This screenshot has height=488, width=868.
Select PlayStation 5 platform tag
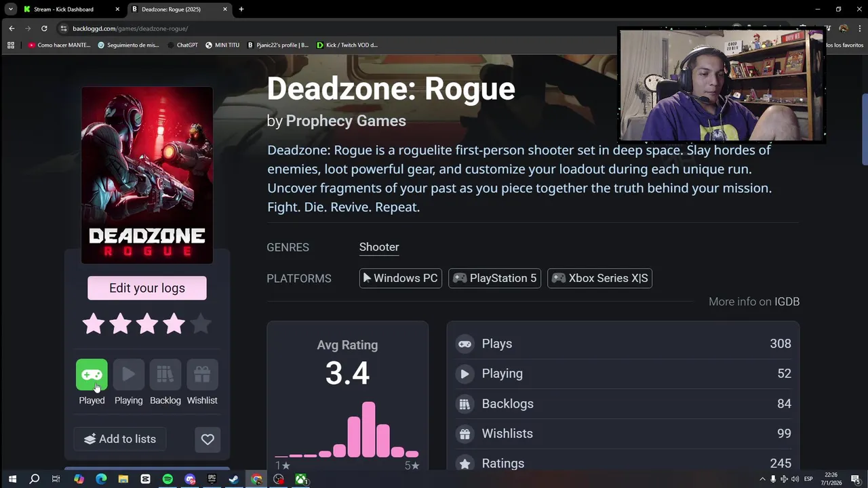point(494,278)
